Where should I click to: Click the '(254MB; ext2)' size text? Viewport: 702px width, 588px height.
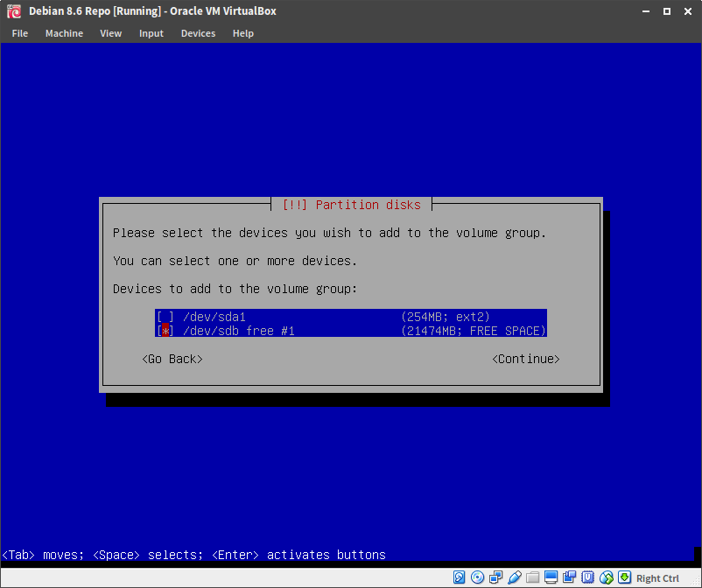[x=446, y=317]
